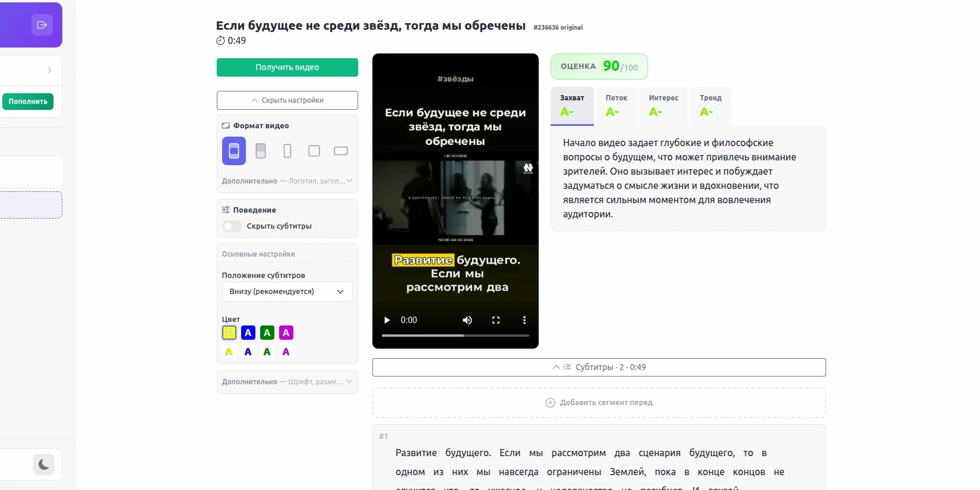Click the ОЦЕНКА 90/100 score badge

pos(599,67)
